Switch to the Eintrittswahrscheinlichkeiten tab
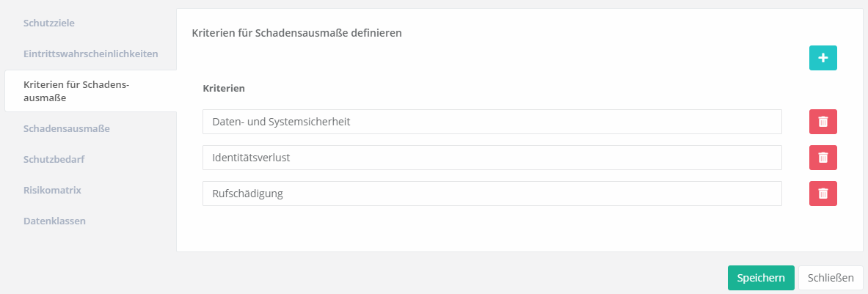 [x=90, y=54]
